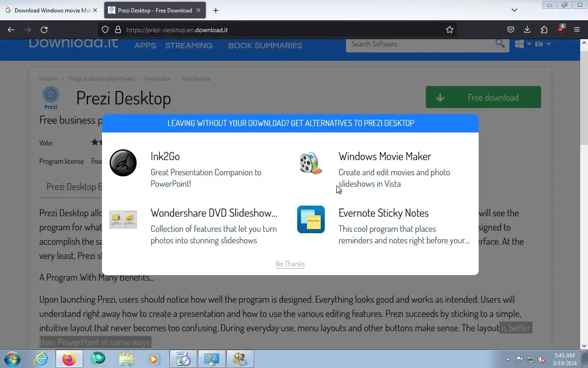Open the Evernote Sticky Notes icon
Image resolution: width=588 pixels, height=368 pixels.
pyautogui.click(x=311, y=219)
